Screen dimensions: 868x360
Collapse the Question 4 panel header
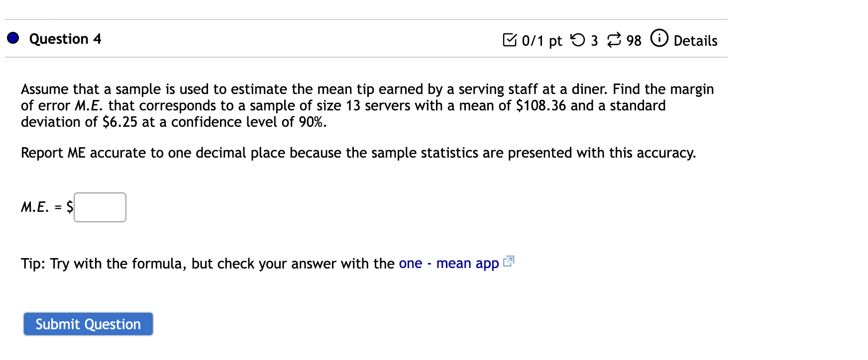(x=65, y=39)
